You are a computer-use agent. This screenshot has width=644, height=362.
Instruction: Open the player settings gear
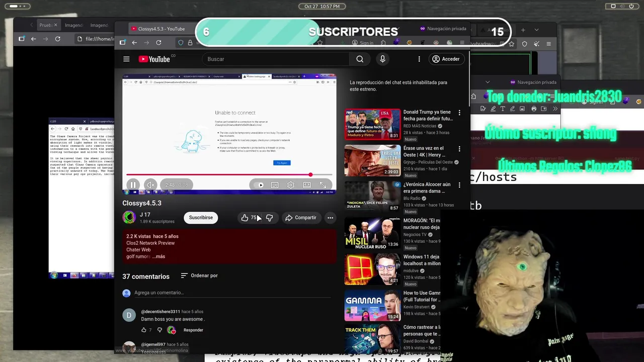click(291, 185)
